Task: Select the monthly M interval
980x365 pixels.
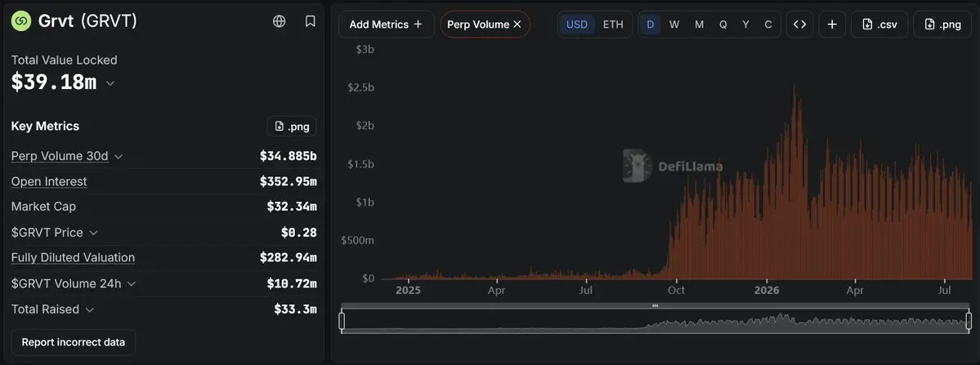Action: point(700,24)
